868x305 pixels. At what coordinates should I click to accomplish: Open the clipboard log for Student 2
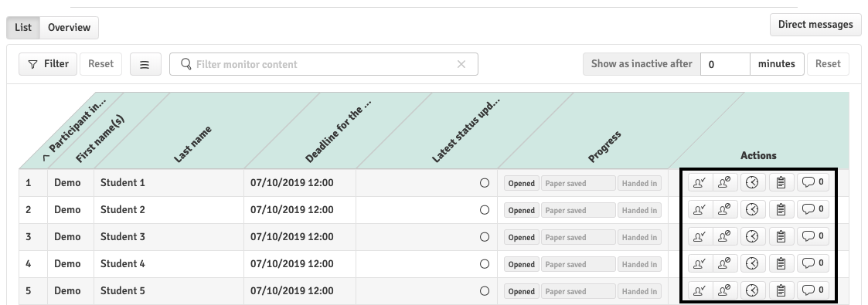(x=781, y=209)
